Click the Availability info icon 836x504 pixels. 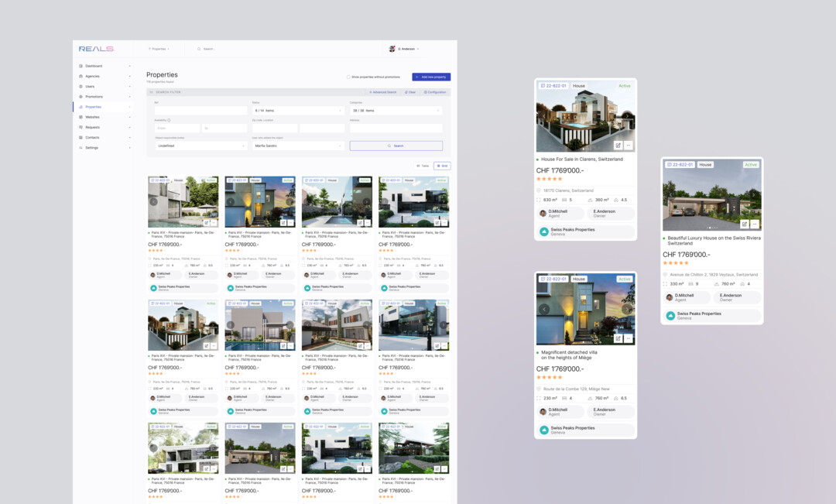[x=169, y=120]
